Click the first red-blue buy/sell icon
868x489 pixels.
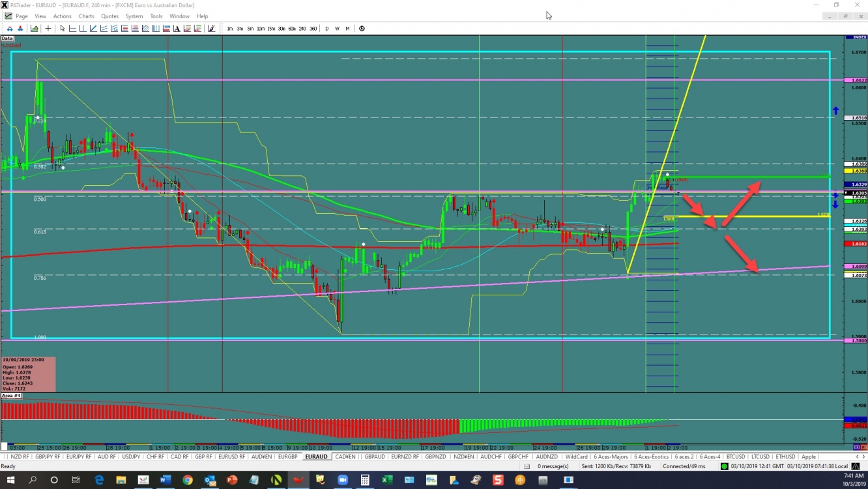[10, 29]
